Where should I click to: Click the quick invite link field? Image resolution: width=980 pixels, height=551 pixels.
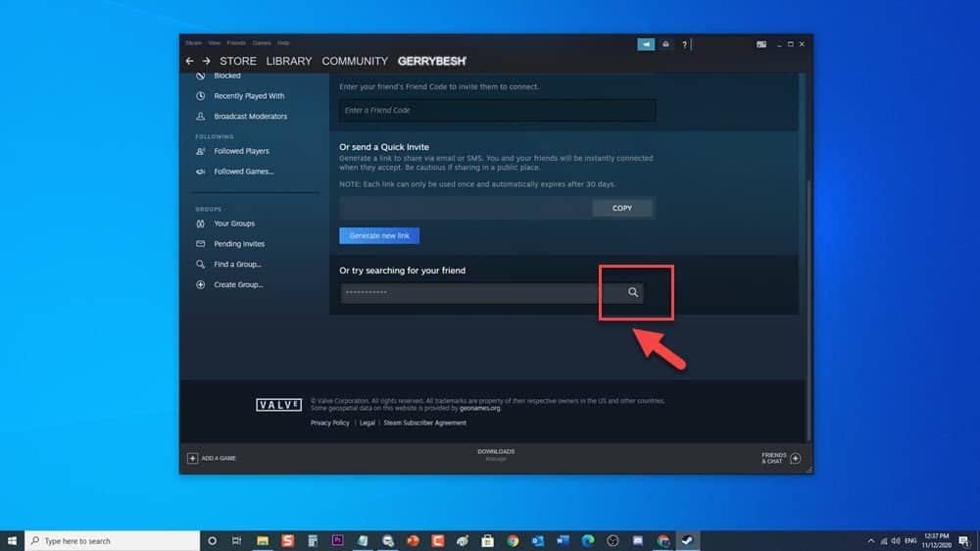pos(465,208)
